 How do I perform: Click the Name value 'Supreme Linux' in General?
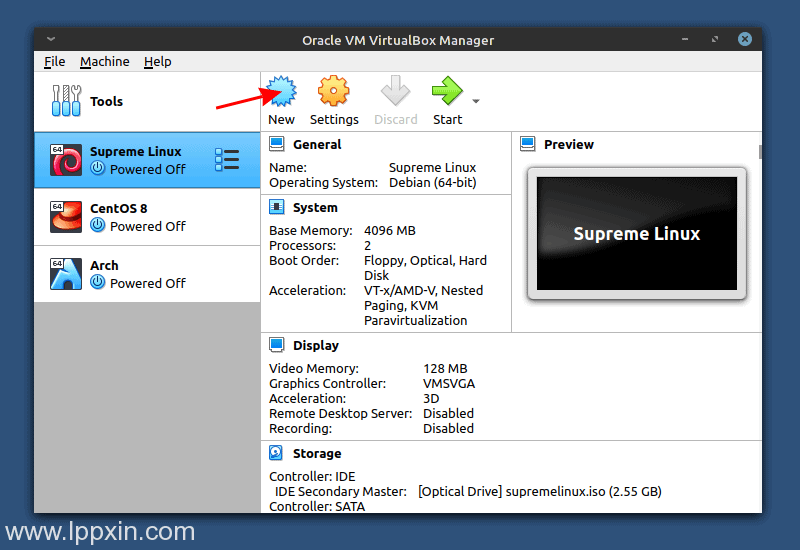[x=433, y=167]
